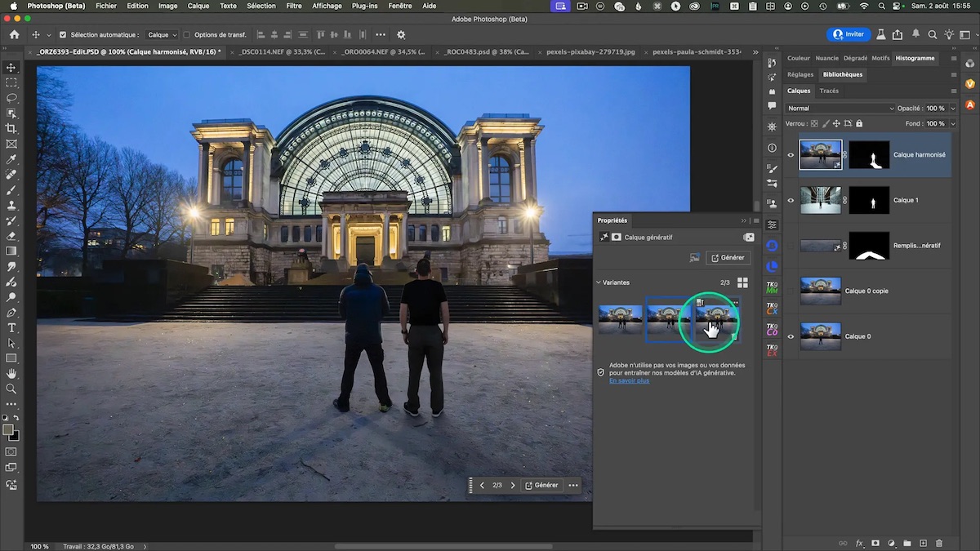Open more options in the contextual task bar
Image resolution: width=980 pixels, height=551 pixels.
click(573, 485)
